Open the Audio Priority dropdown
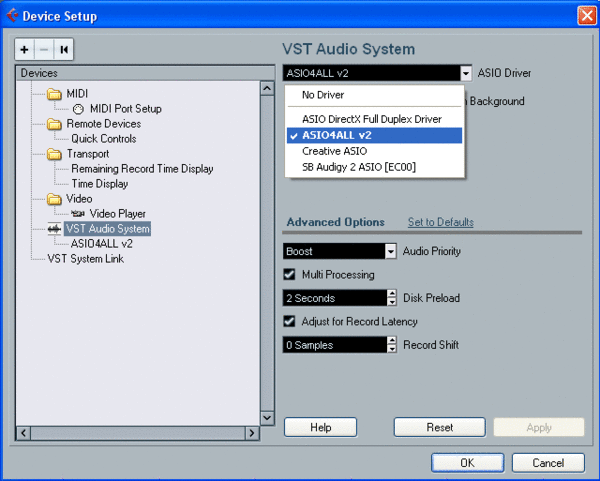Viewport: 600px width, 481px height. [390, 251]
